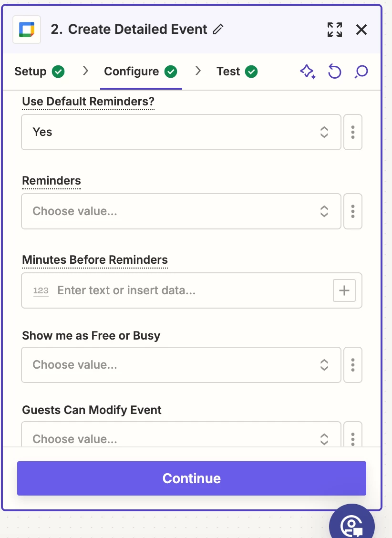Click the Google Calendar app icon
Image resolution: width=392 pixels, height=538 pixels.
click(x=27, y=30)
